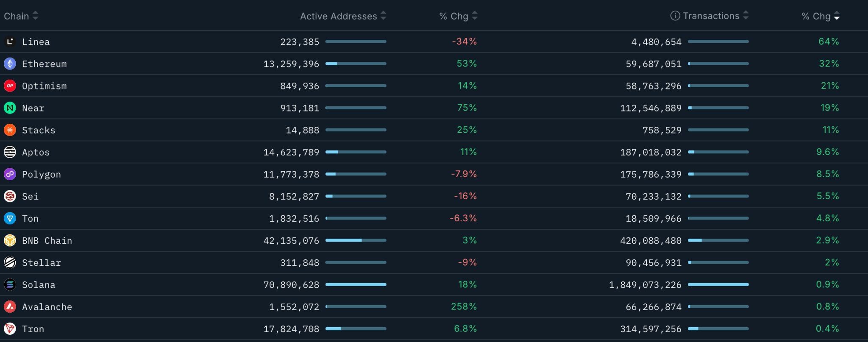Screen dimensions: 868x342
Task: Click Solana's active addresses progress bar
Action: click(356, 284)
